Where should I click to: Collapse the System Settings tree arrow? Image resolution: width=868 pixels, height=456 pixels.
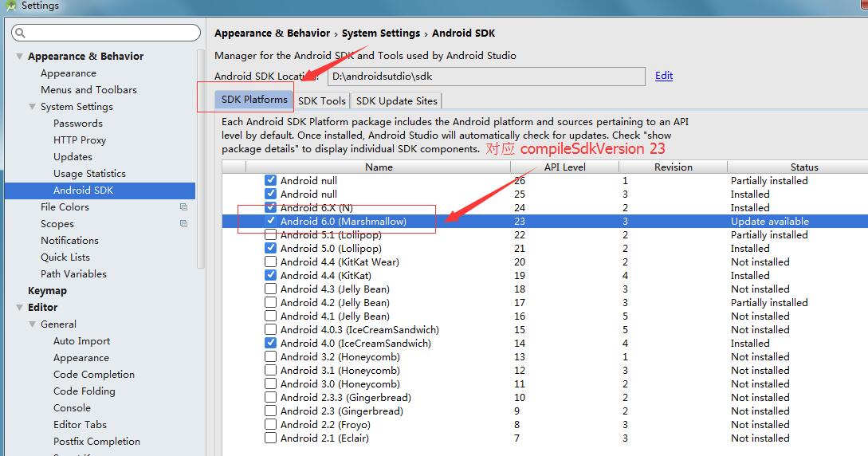[x=32, y=106]
